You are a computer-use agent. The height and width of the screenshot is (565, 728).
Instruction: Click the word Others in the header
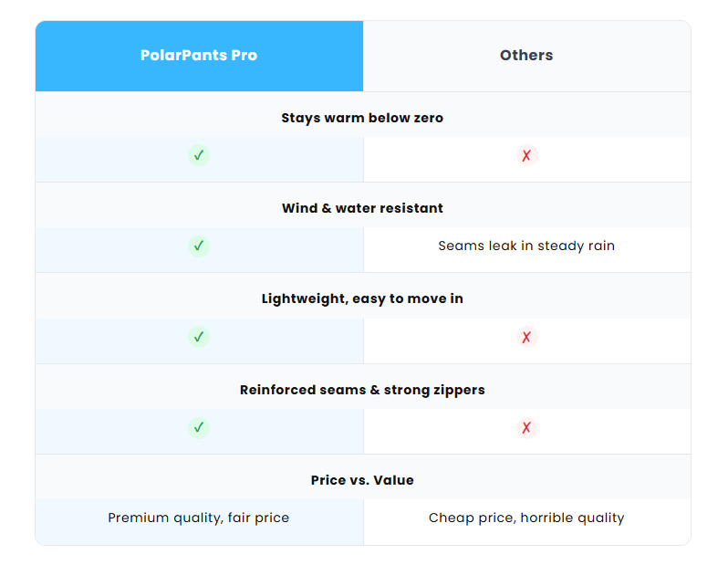coord(526,56)
